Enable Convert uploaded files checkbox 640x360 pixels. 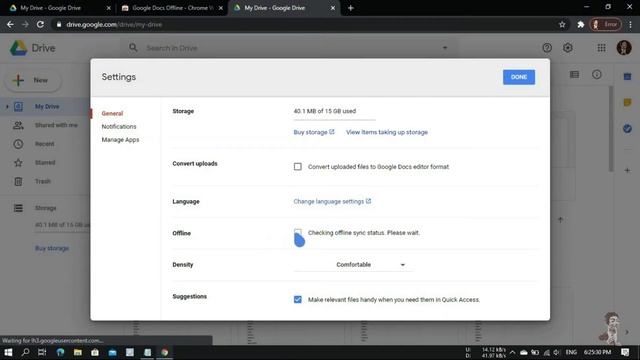298,167
